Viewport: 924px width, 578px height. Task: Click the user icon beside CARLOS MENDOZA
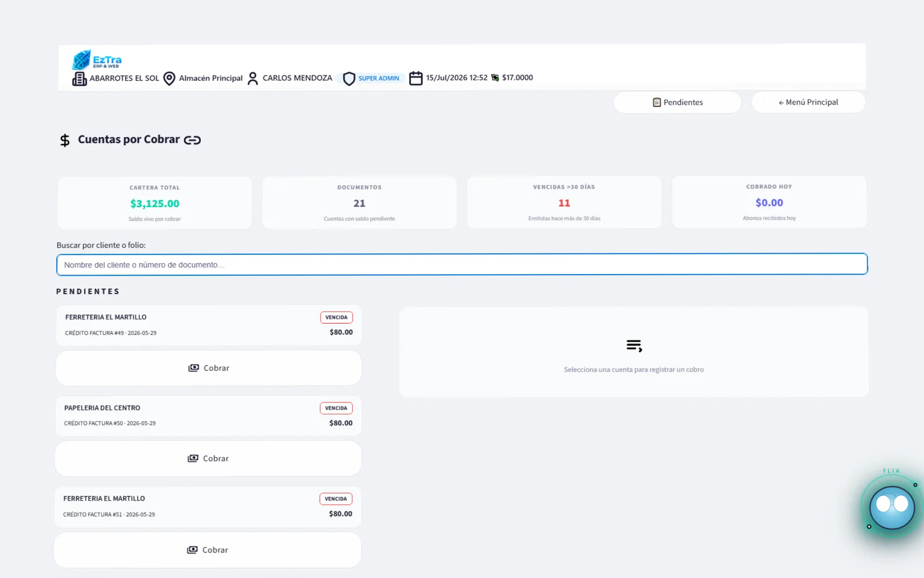tap(252, 78)
